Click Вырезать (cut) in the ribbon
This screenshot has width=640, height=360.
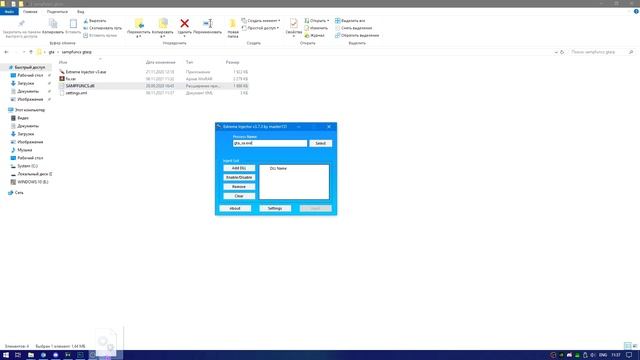click(x=95, y=20)
